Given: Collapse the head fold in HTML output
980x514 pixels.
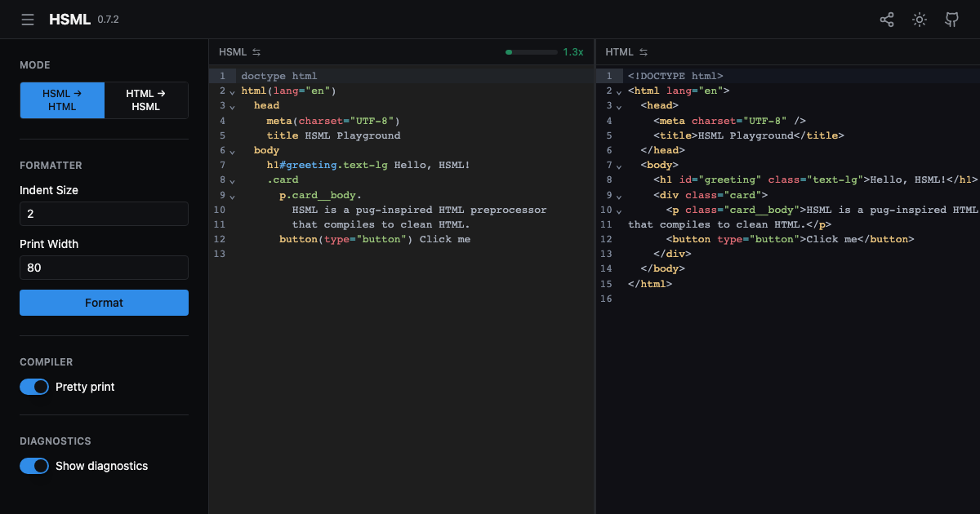Looking at the screenshot, I should 618,106.
